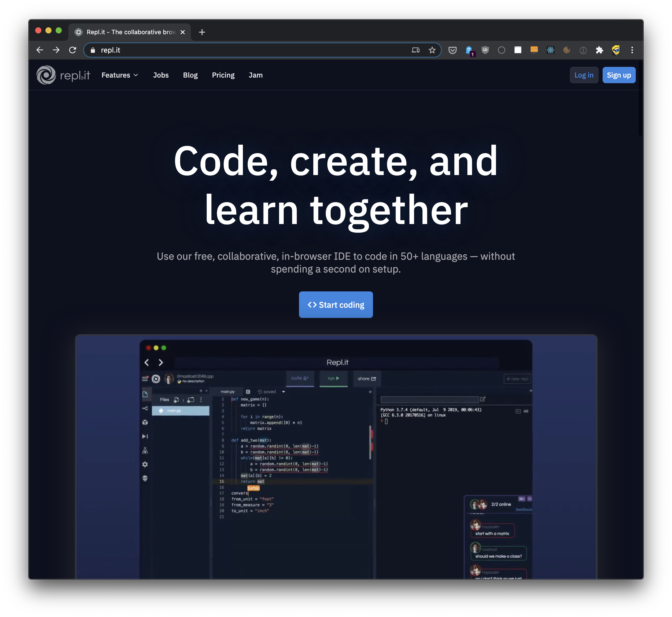Click the lock icon in the address bar
The image size is (672, 617).
(x=93, y=50)
